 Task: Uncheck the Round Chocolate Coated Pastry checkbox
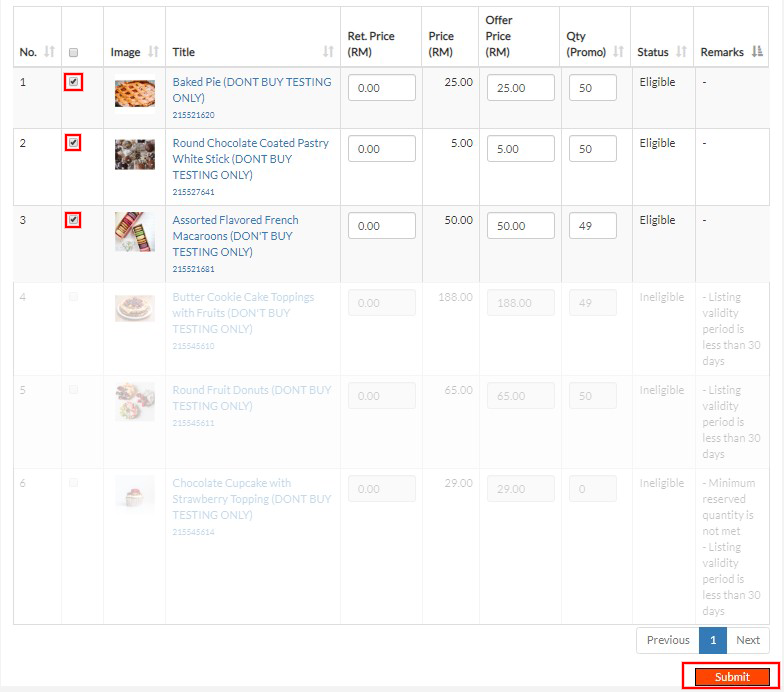(74, 142)
